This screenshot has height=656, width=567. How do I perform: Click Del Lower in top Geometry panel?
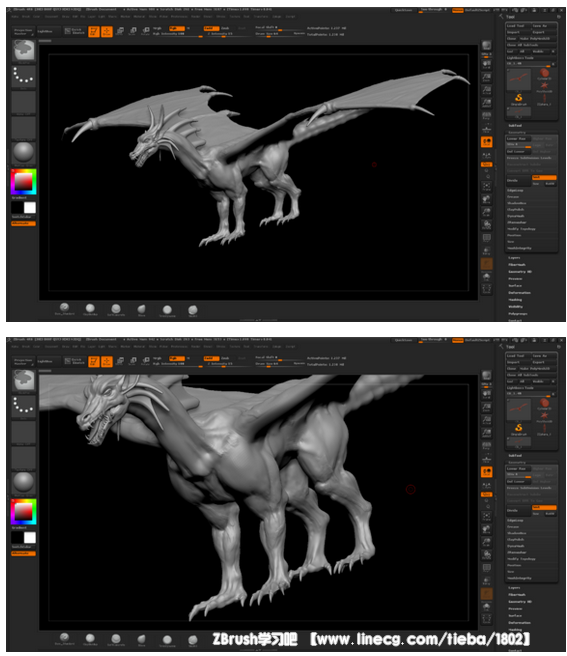[x=518, y=151]
